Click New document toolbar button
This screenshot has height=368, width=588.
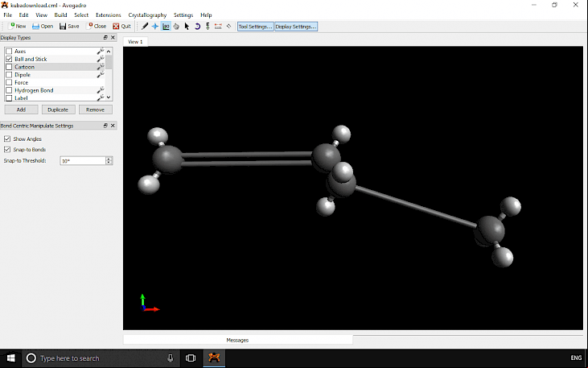click(17, 27)
